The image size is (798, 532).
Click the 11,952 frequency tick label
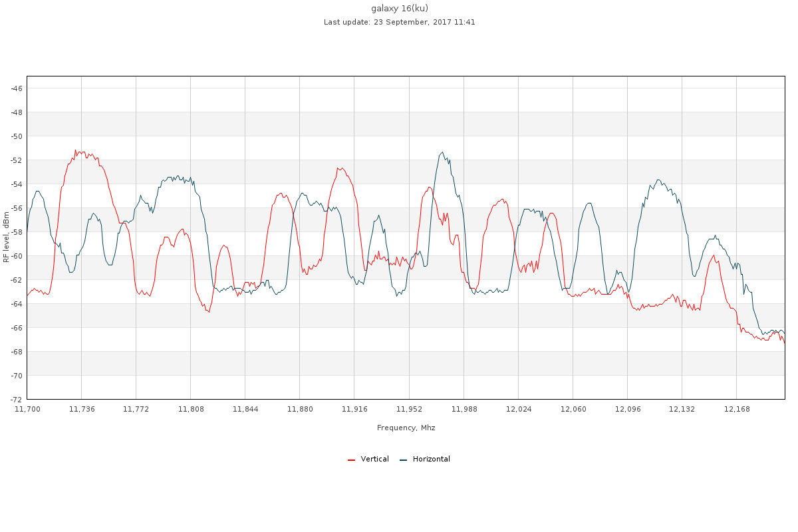coord(409,409)
